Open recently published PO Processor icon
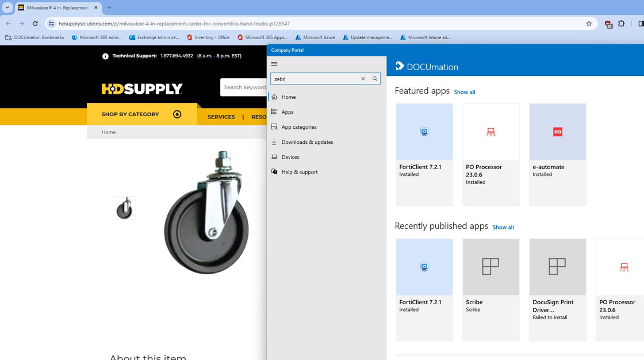The image size is (644, 360). [x=624, y=267]
